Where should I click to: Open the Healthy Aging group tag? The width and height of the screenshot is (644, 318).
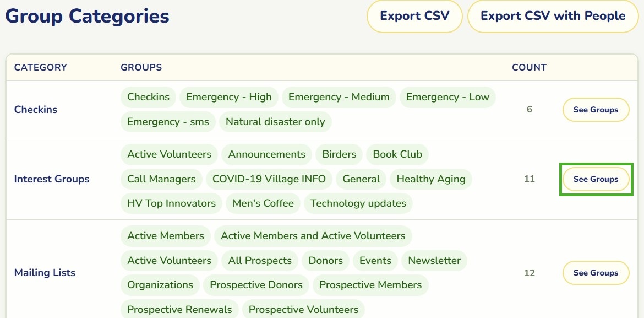431,179
